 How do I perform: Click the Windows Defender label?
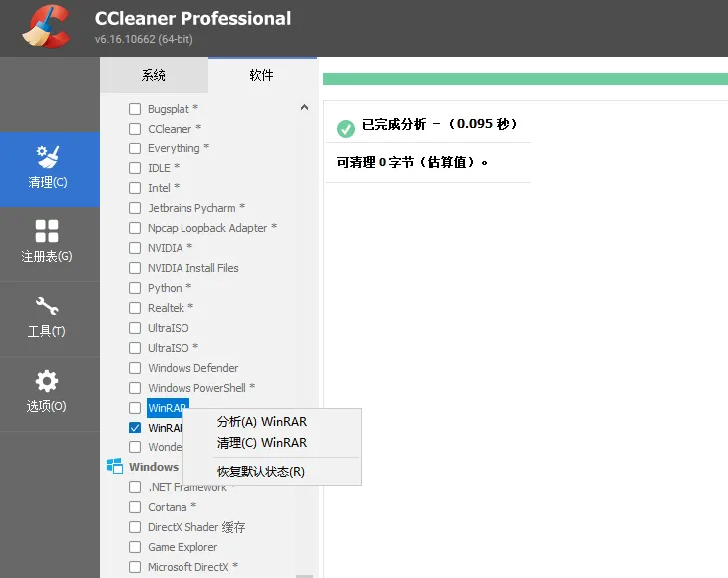(193, 368)
